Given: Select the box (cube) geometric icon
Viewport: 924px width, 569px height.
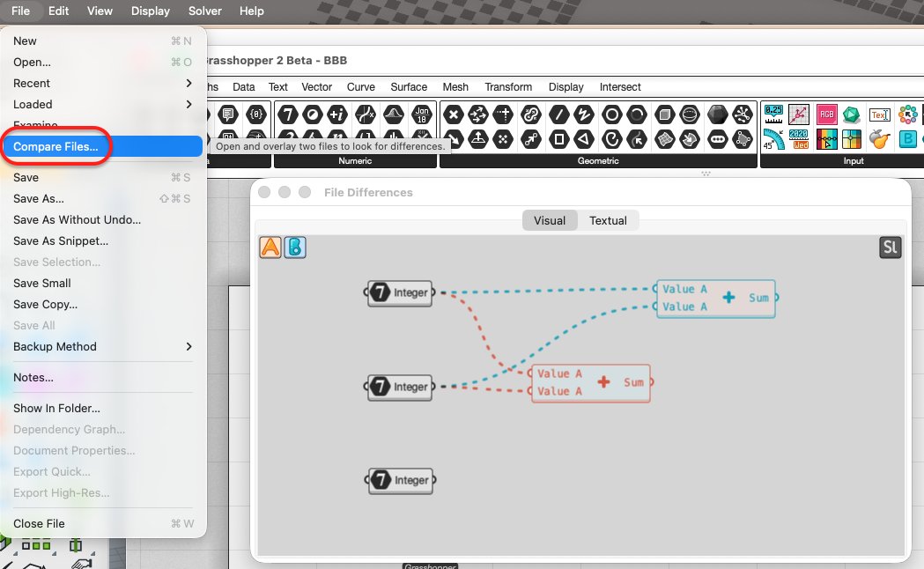Looking at the screenshot, I should [665, 115].
